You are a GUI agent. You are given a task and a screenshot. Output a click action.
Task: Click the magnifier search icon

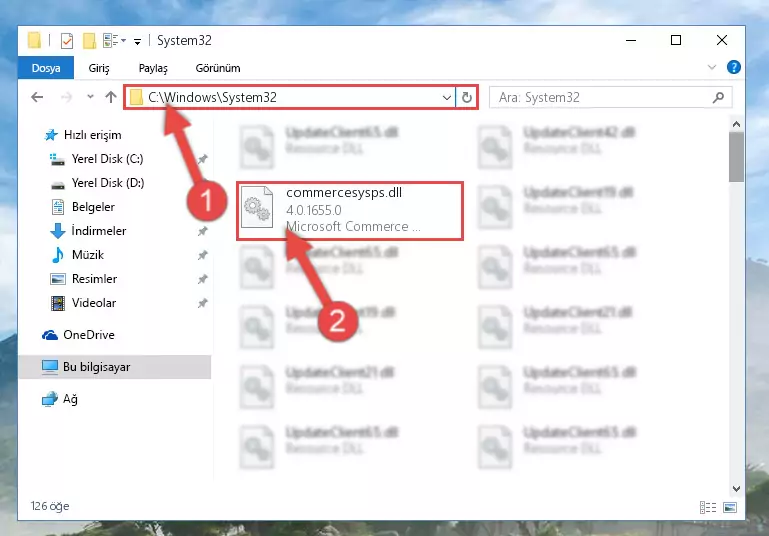point(718,98)
